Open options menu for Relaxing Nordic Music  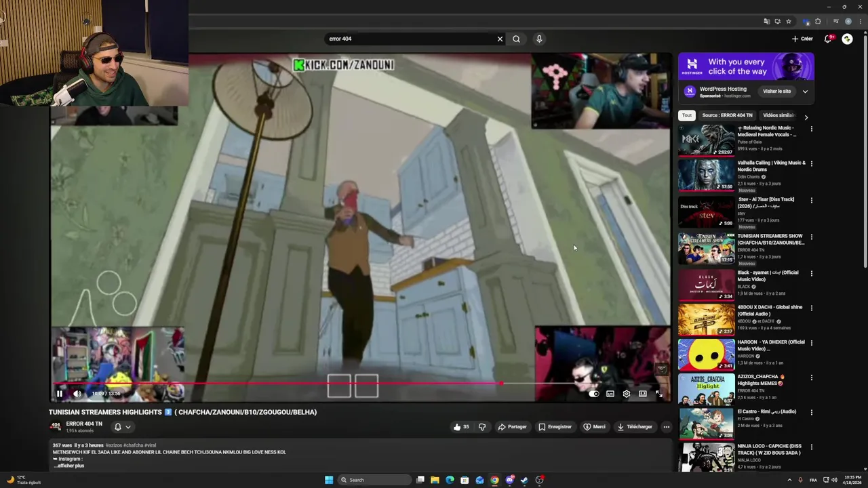(811, 128)
